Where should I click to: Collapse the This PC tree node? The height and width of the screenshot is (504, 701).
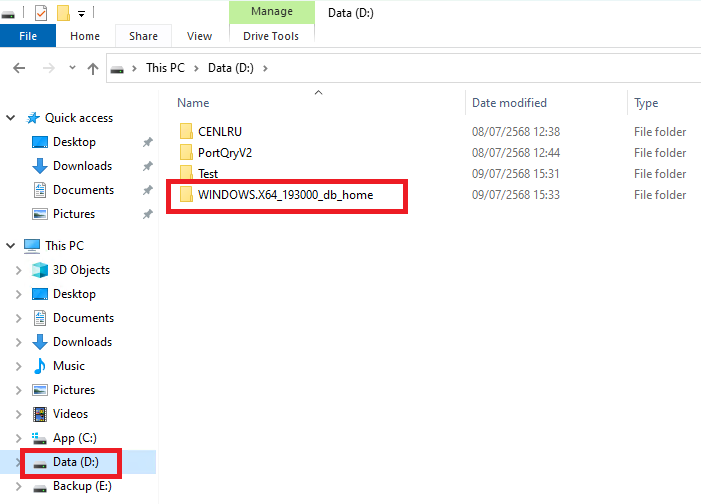pos(11,246)
